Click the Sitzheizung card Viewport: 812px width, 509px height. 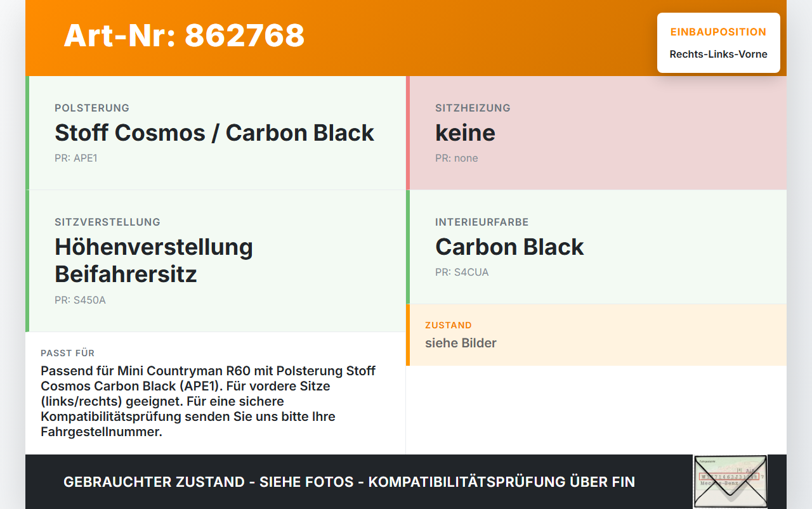point(596,133)
